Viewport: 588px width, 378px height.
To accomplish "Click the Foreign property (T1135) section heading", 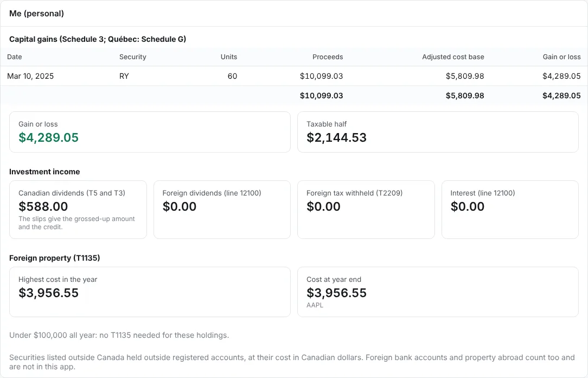I will 55,258.
